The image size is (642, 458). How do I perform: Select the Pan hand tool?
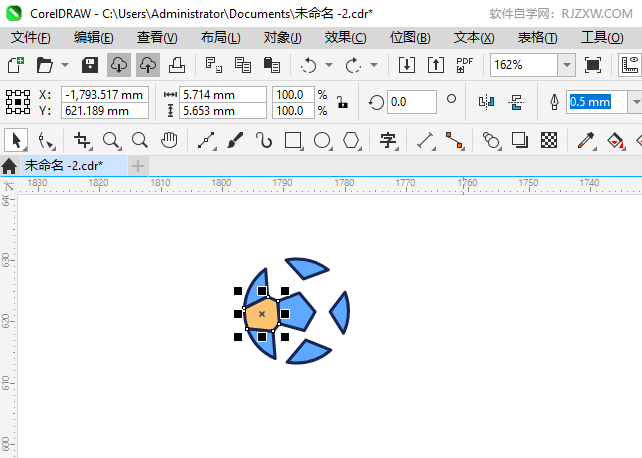click(169, 140)
